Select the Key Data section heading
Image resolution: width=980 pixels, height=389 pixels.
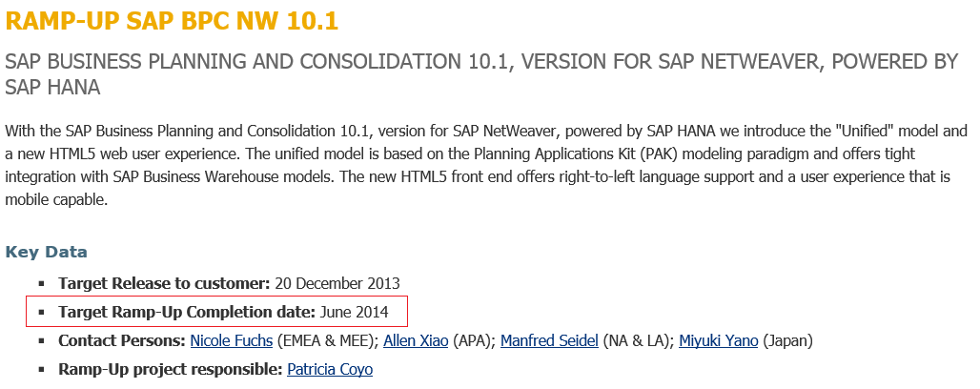47,253
